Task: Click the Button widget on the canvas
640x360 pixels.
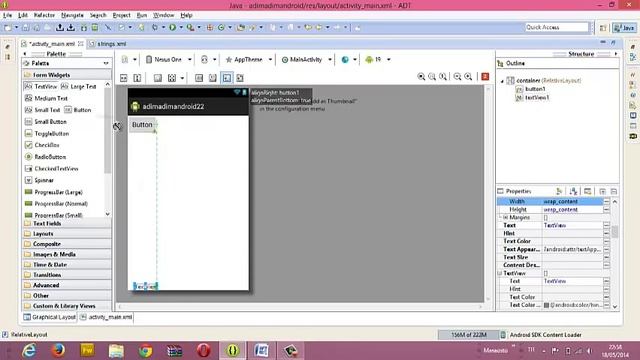Action: [142, 124]
